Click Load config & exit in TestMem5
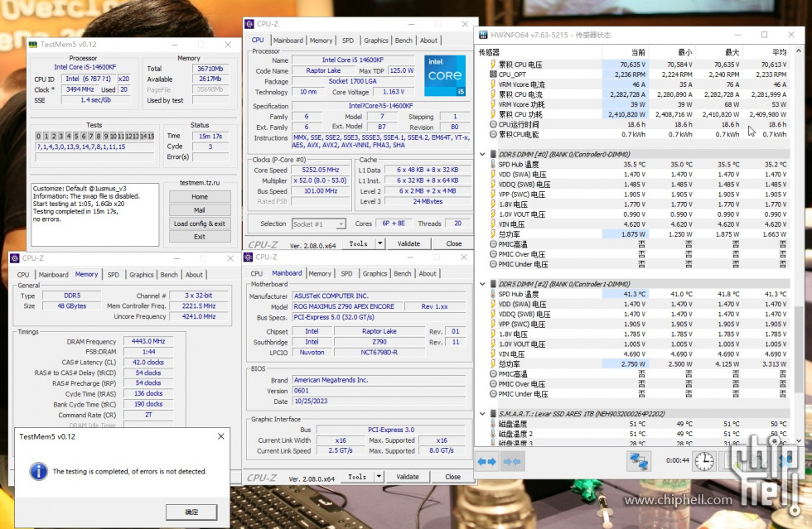The image size is (812, 529). coord(200,224)
